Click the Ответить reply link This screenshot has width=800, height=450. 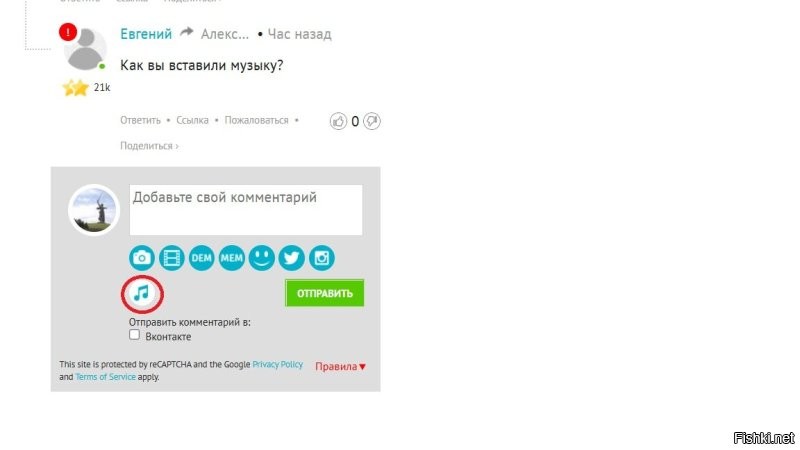click(x=140, y=120)
